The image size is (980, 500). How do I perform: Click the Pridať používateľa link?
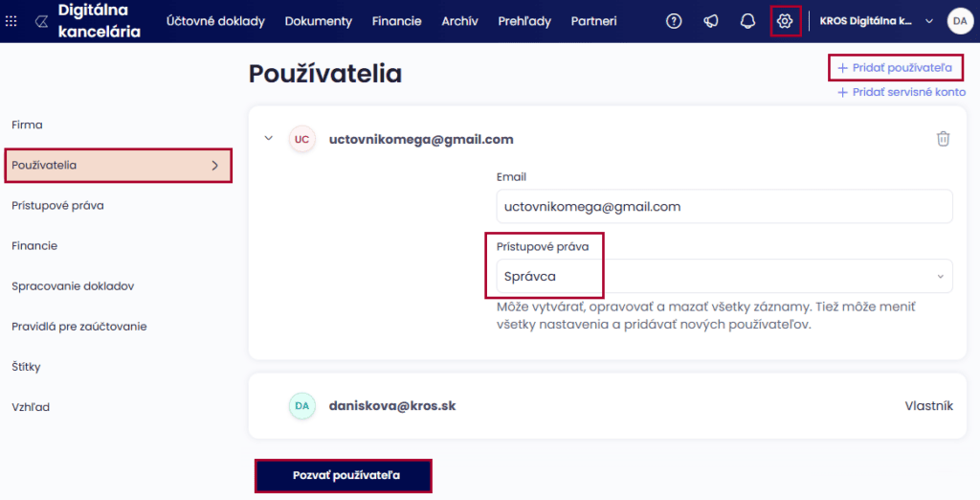pyautogui.click(x=895, y=68)
